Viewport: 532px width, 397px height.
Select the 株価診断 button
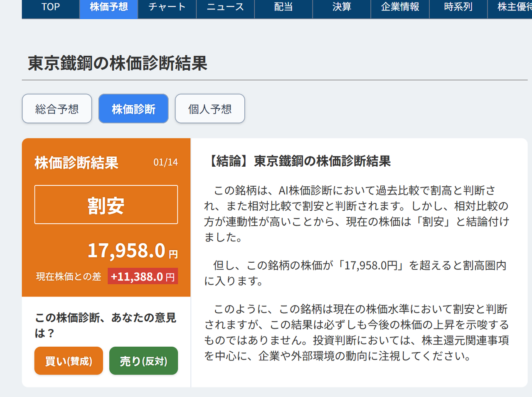point(133,108)
